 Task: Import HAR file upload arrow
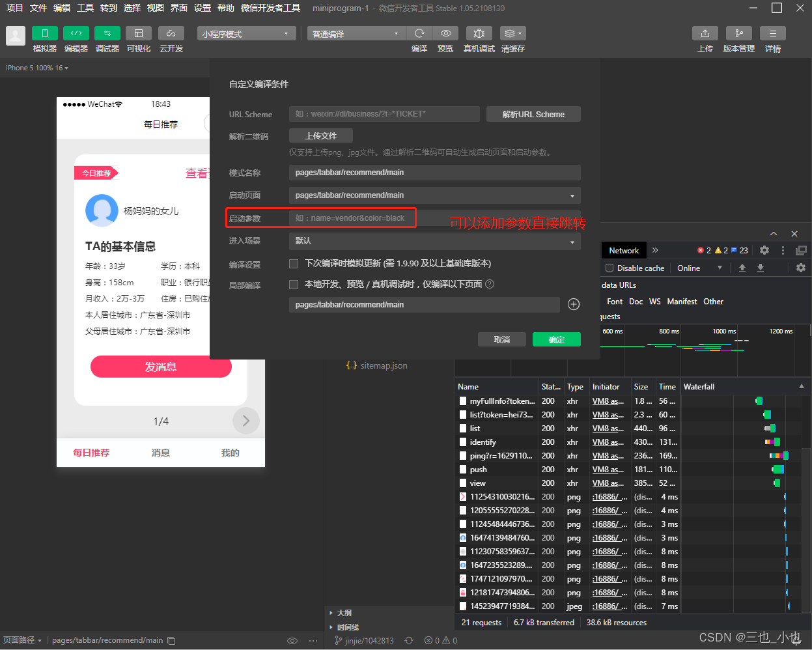tap(742, 268)
